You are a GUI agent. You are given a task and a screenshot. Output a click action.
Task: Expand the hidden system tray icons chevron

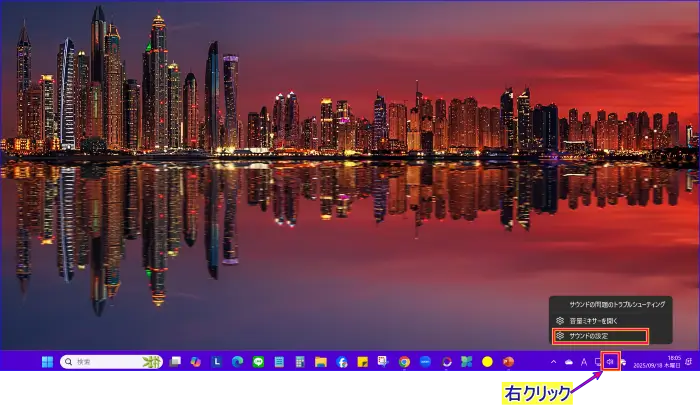click(x=554, y=362)
